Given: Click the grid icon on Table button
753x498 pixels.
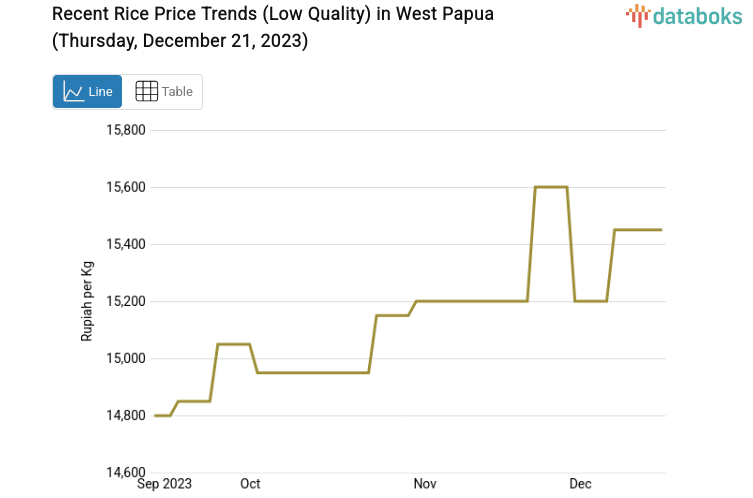Looking at the screenshot, I should click(x=146, y=91).
